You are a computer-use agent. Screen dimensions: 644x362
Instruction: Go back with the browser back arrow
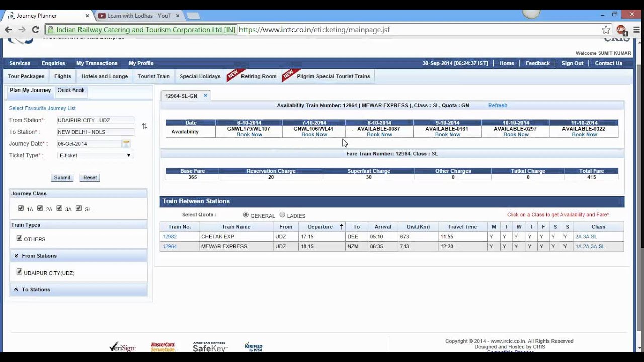[x=8, y=30]
